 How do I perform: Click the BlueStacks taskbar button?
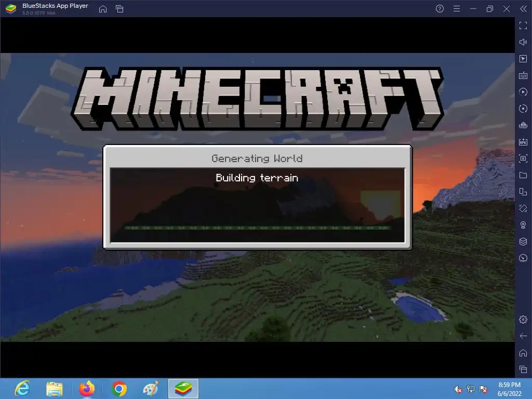(x=183, y=389)
